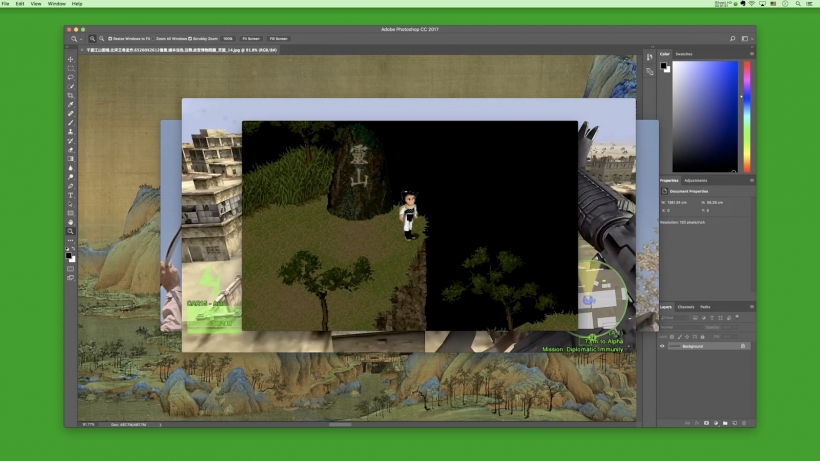Click the delete layer trash icon
The image size is (820, 461).
[x=745, y=423]
